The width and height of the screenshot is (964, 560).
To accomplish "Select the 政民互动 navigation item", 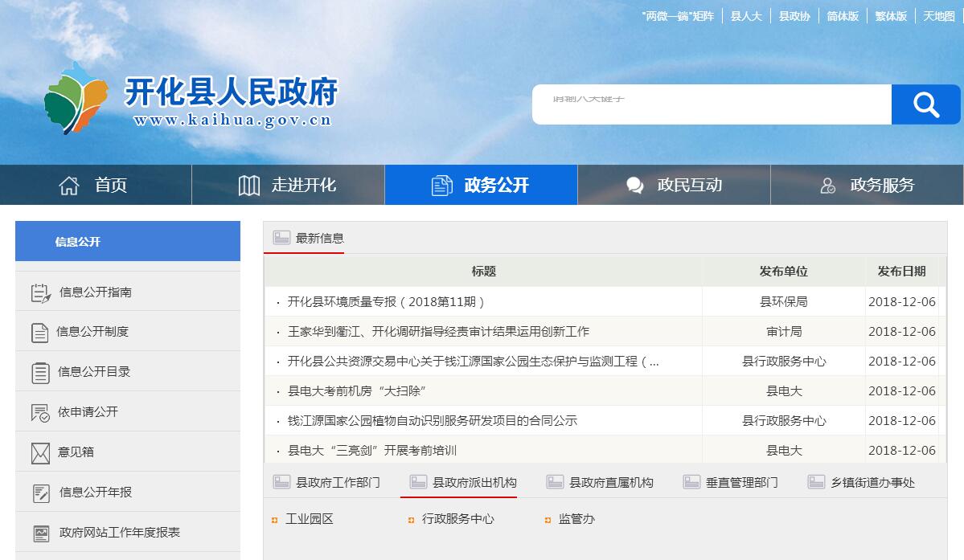I will click(674, 186).
